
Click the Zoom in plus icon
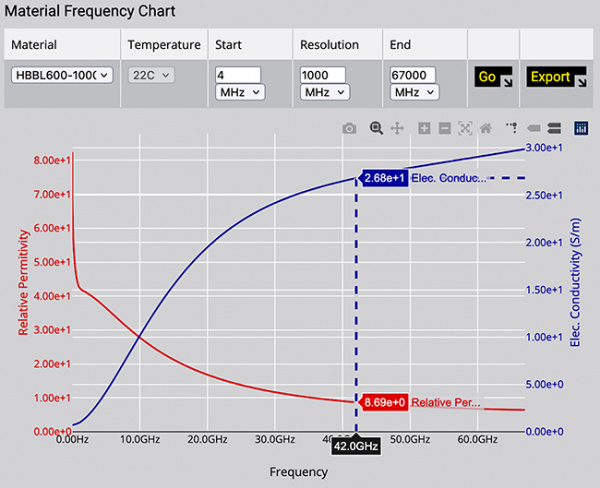424,128
